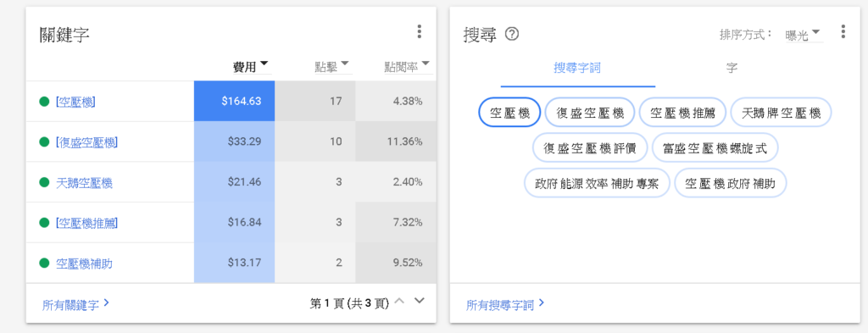Click green status dot for 空壓機補助
Viewport: 868px width, 333px height.
click(44, 264)
